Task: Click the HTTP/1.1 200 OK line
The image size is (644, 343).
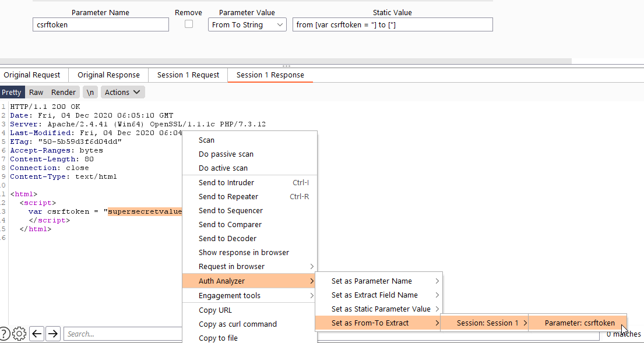Action: pos(45,107)
